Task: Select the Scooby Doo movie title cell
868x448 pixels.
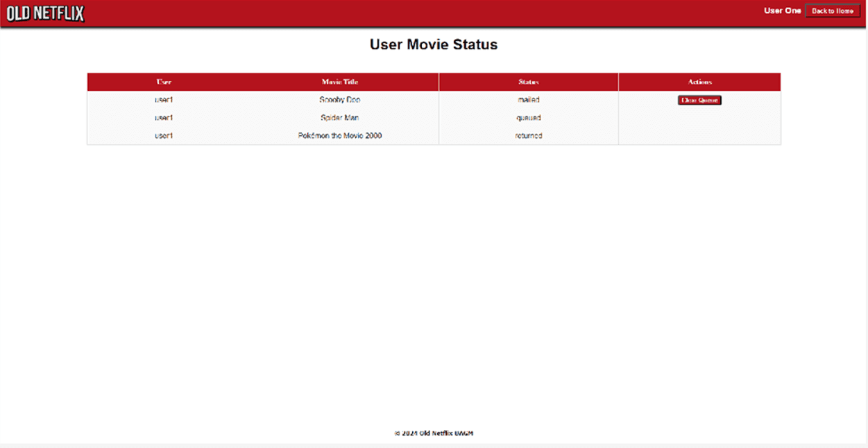Action: (x=340, y=100)
